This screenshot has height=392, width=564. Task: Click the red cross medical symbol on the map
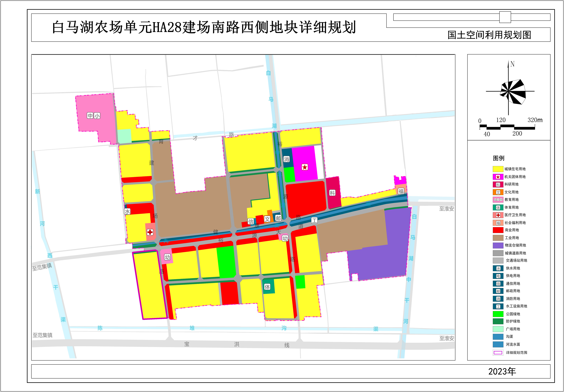click(x=150, y=232)
